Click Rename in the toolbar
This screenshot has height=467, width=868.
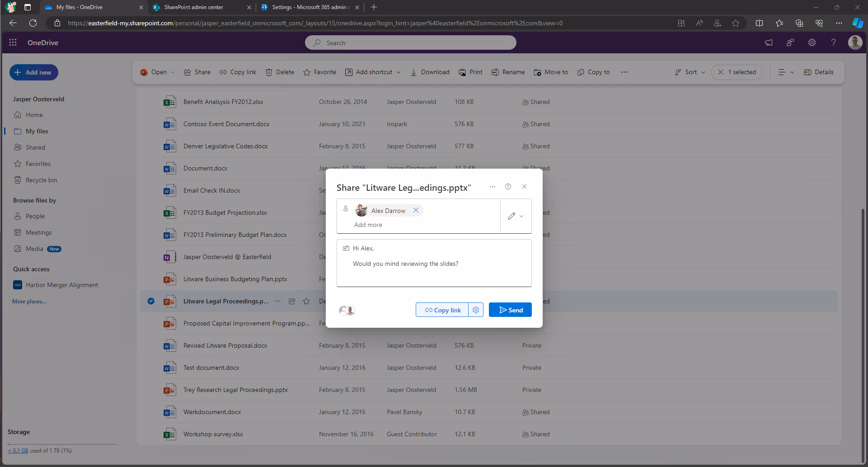(508, 72)
